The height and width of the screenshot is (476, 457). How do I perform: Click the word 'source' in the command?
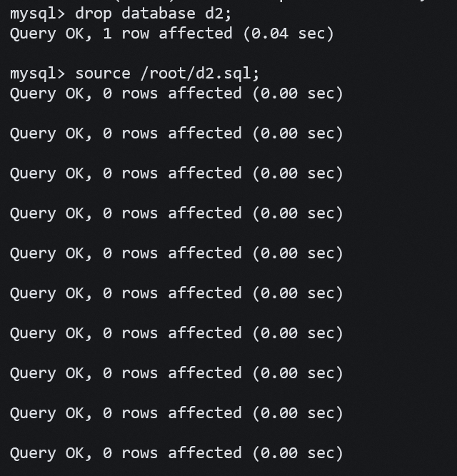click(x=103, y=74)
